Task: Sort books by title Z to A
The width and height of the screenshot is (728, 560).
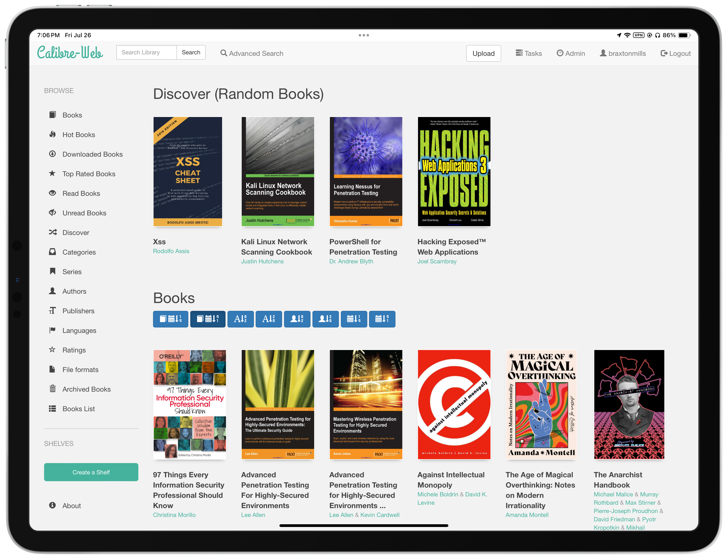Action: point(269,319)
